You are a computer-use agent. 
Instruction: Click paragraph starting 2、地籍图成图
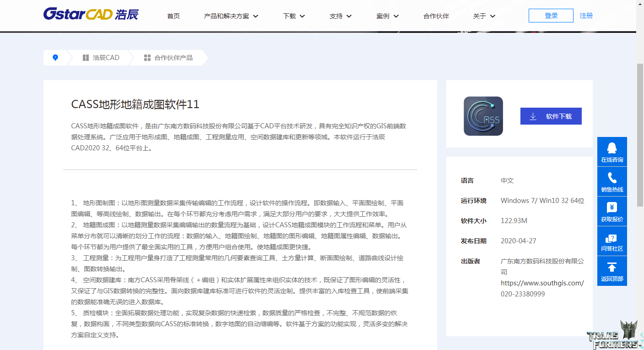click(239, 236)
